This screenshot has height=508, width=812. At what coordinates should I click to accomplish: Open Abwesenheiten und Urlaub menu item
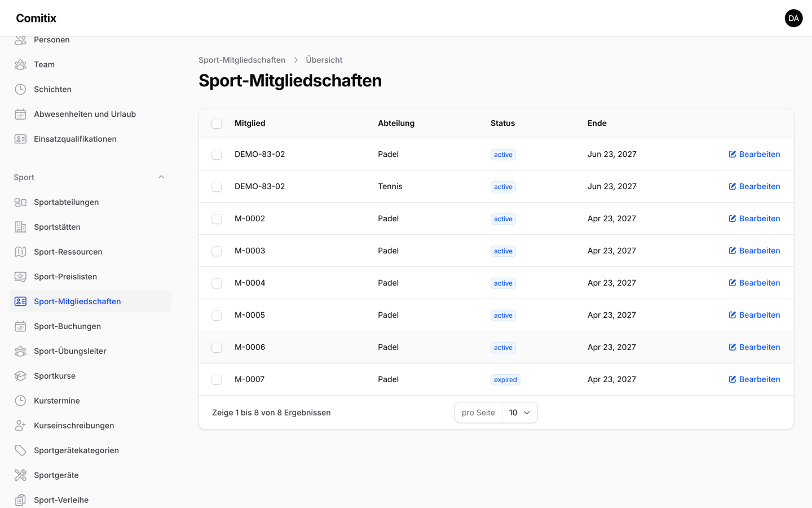tap(90, 114)
